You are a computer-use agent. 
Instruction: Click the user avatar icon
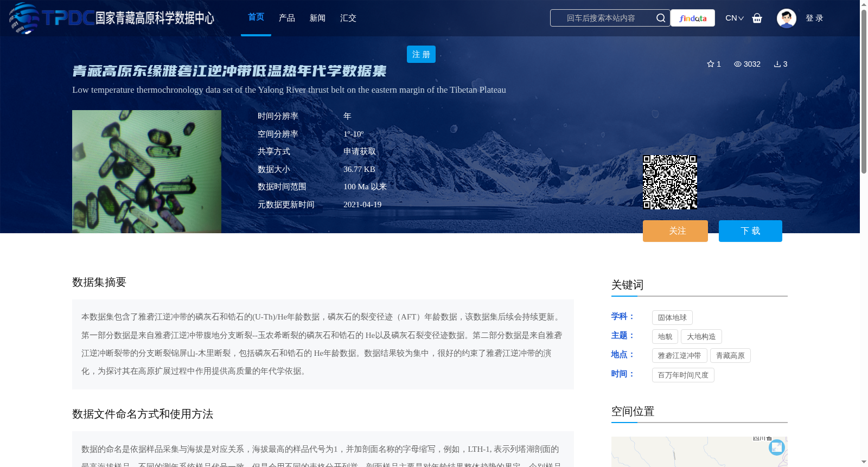click(786, 18)
